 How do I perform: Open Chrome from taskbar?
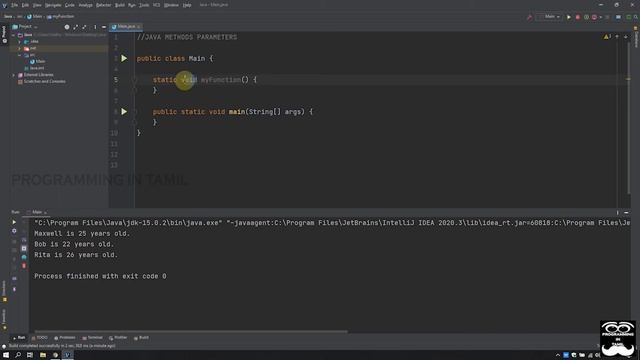click(x=55, y=355)
